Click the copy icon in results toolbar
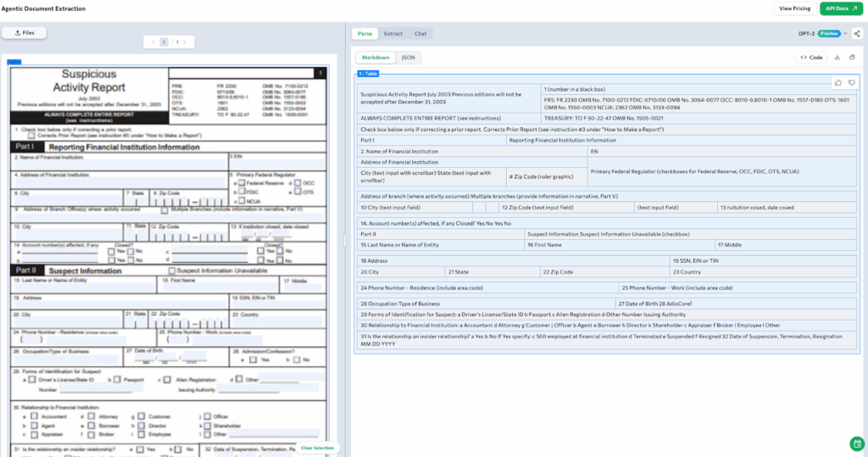This screenshot has height=457, width=868. point(852,58)
